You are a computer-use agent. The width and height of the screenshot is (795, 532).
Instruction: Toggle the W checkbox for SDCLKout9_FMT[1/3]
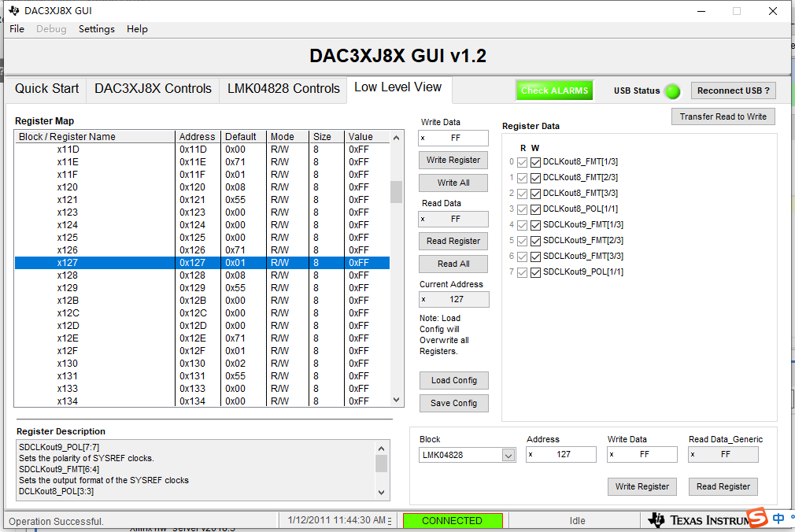coord(535,225)
